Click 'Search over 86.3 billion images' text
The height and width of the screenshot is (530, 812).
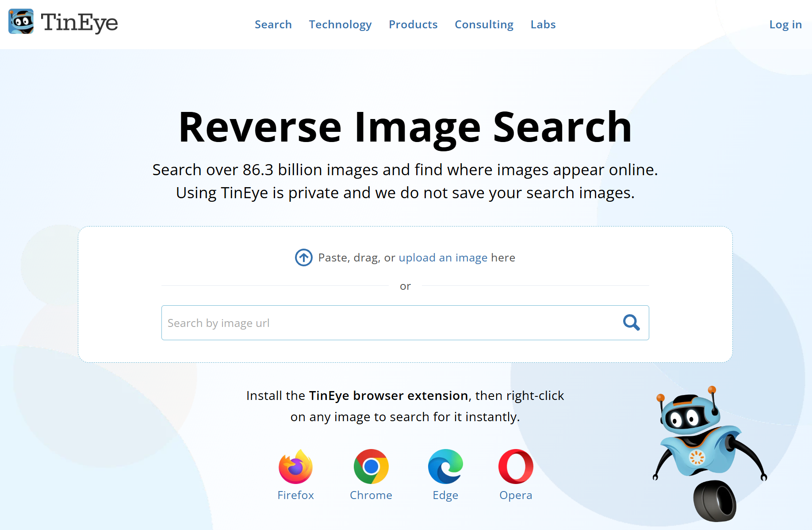265,170
